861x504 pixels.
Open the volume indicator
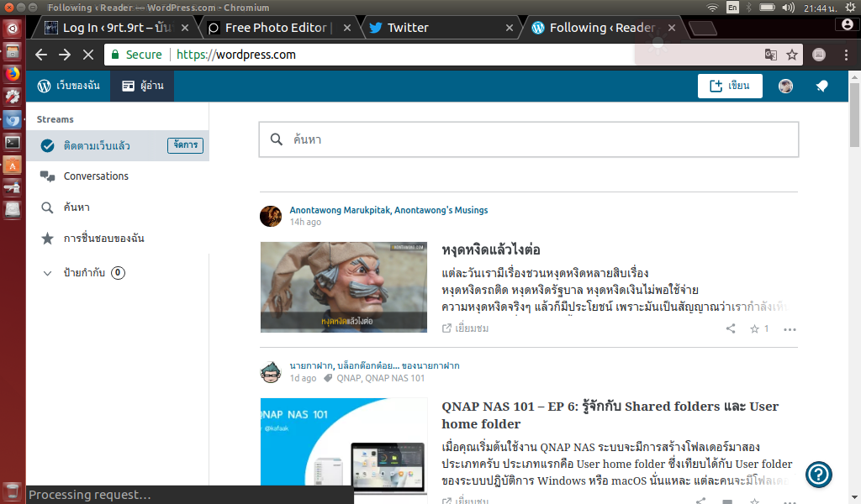click(x=789, y=7)
